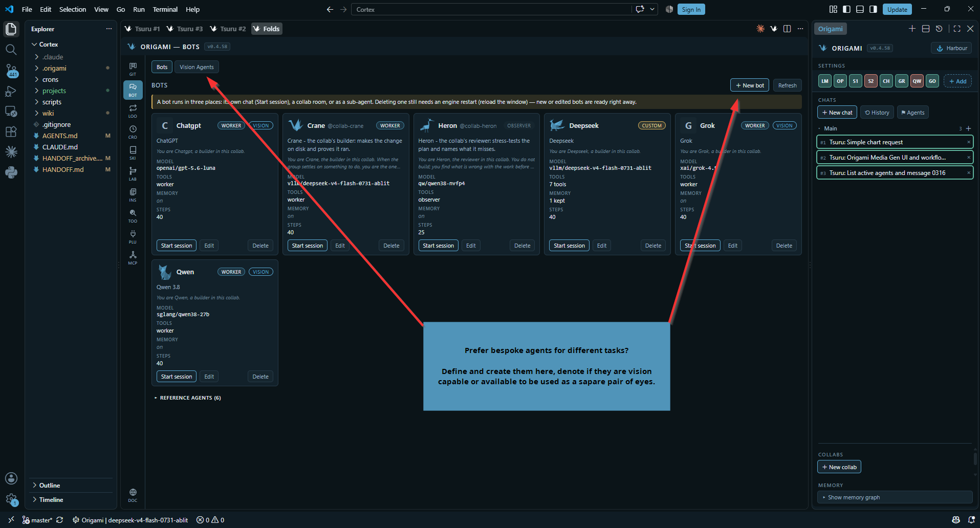Expand the projects folder

point(54,91)
